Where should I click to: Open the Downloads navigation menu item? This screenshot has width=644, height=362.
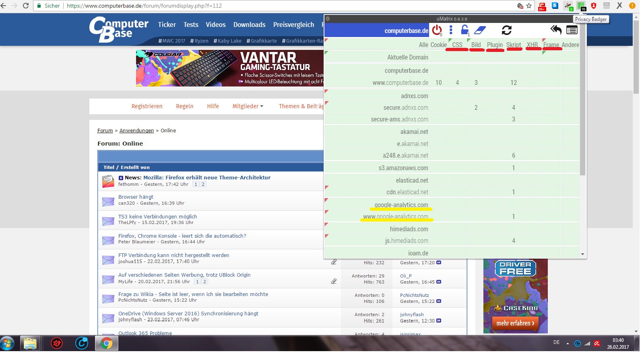coord(250,25)
